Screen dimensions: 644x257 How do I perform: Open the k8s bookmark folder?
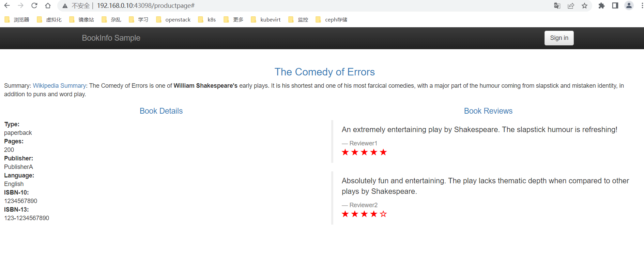[207, 19]
